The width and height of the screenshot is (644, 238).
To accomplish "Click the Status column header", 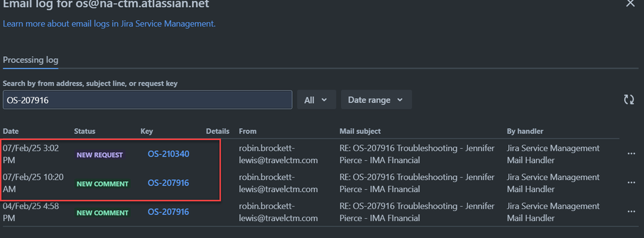I will [84, 131].
